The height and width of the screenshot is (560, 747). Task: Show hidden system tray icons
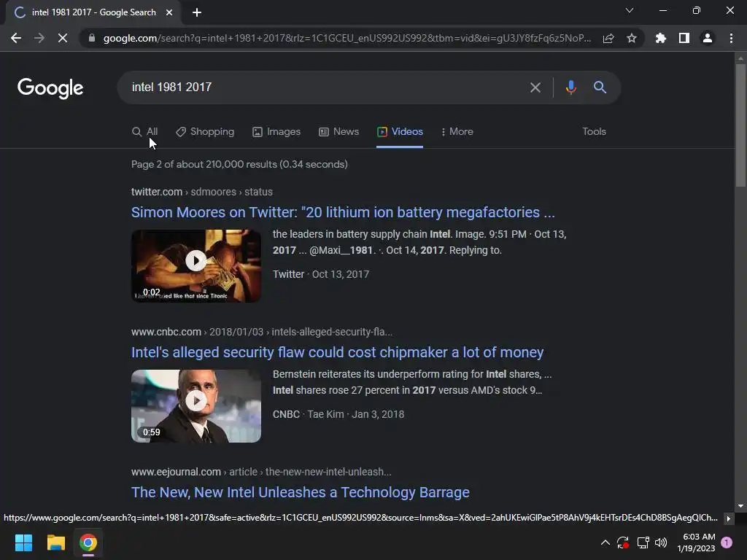click(x=605, y=542)
